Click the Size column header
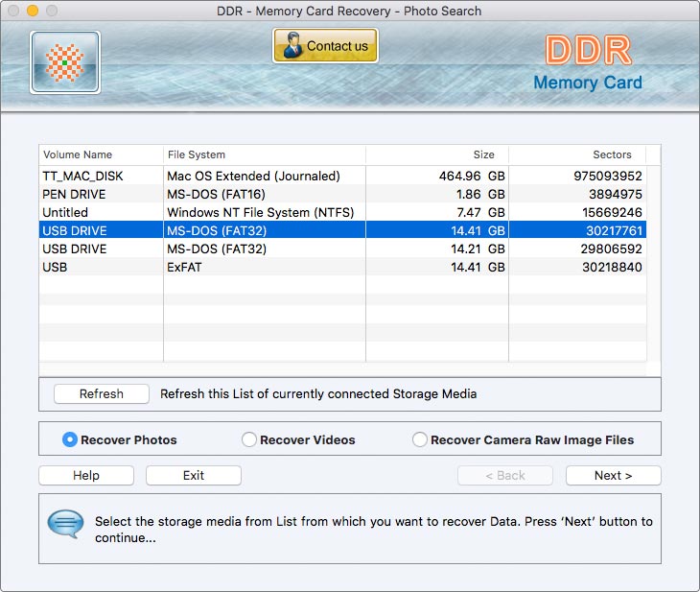 (x=436, y=154)
